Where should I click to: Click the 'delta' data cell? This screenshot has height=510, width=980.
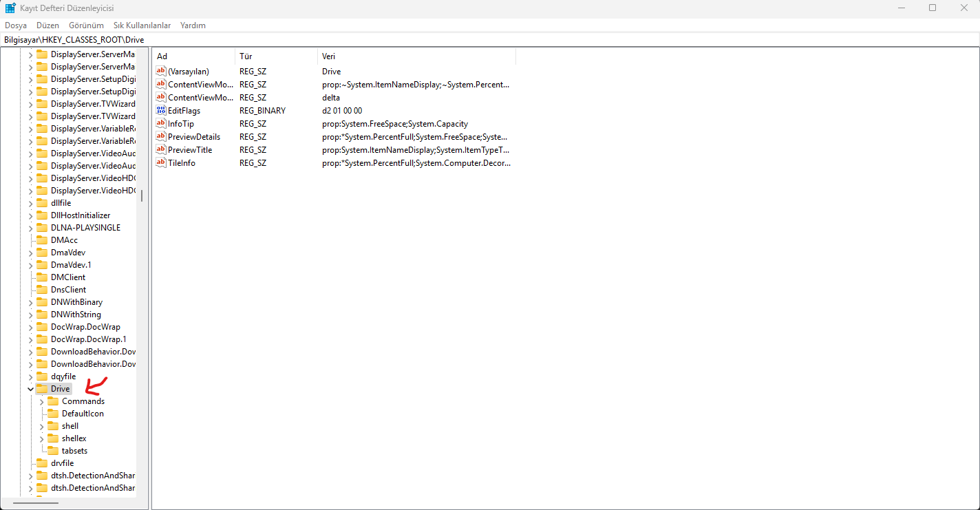tap(330, 97)
